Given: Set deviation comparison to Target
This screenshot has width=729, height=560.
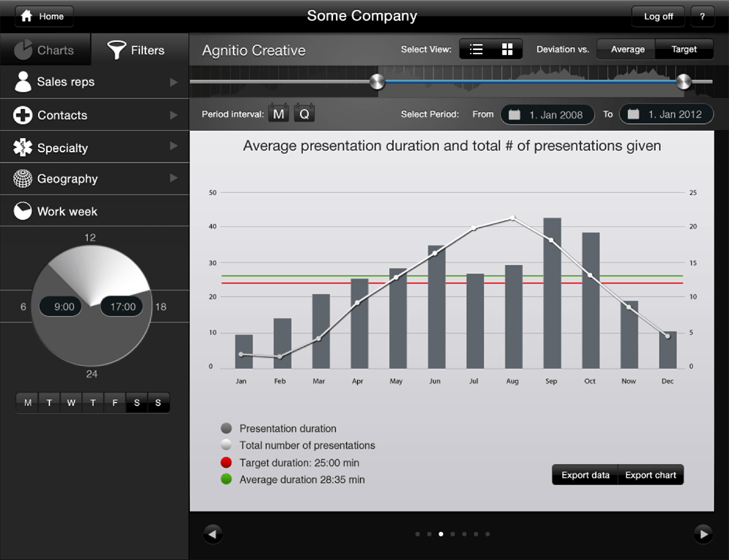Looking at the screenshot, I should [x=684, y=50].
